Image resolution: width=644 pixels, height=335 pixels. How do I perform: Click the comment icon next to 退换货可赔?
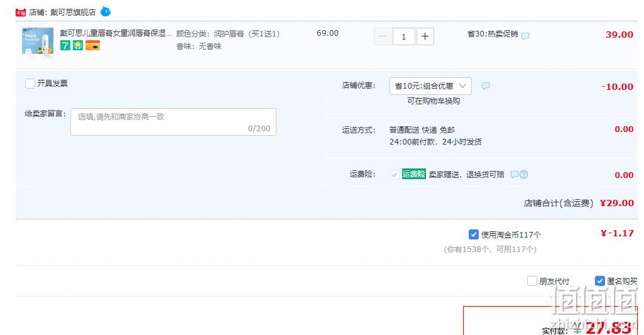tap(514, 174)
